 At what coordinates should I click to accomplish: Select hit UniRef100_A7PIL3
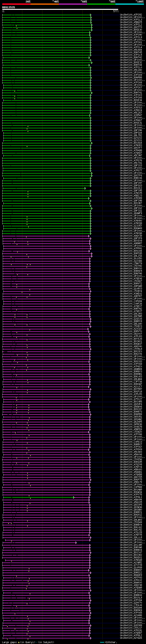131,20
